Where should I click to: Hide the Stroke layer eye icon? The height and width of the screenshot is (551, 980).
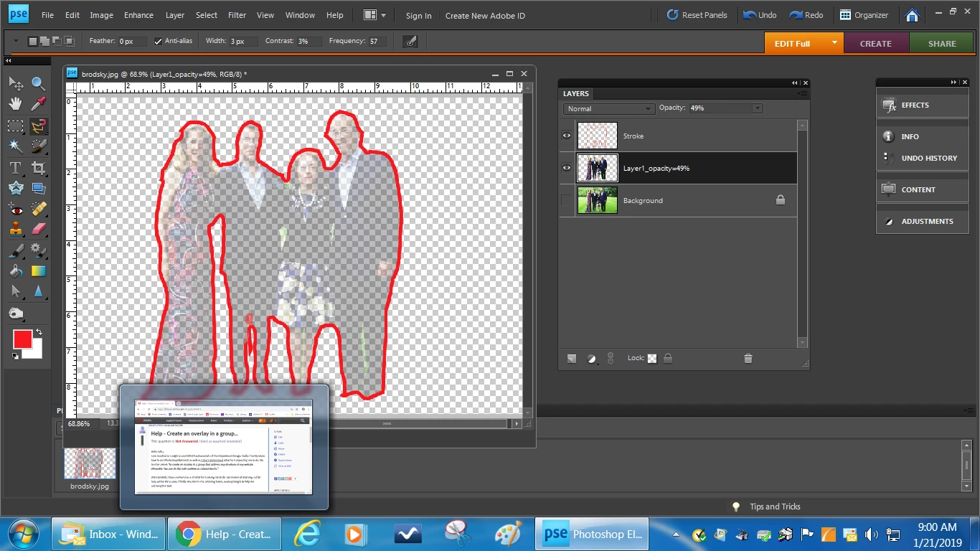tap(567, 136)
